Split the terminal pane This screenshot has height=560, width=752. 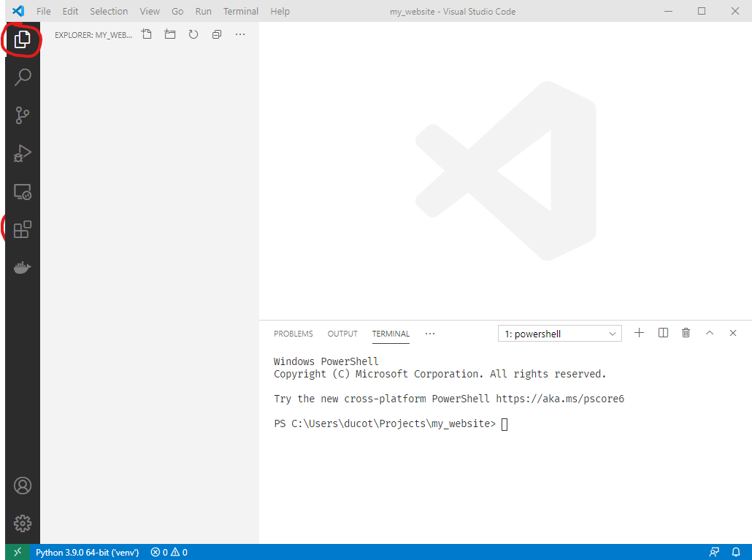[663, 332]
